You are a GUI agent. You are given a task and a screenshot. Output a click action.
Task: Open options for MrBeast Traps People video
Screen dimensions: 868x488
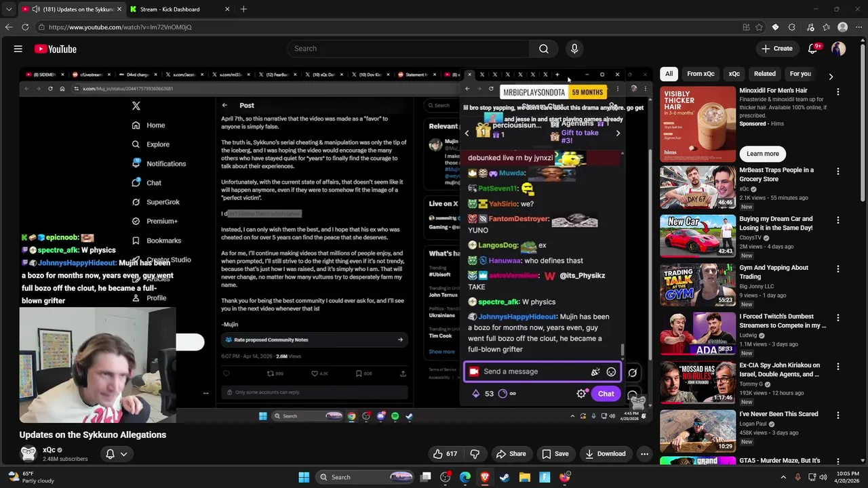[838, 171]
